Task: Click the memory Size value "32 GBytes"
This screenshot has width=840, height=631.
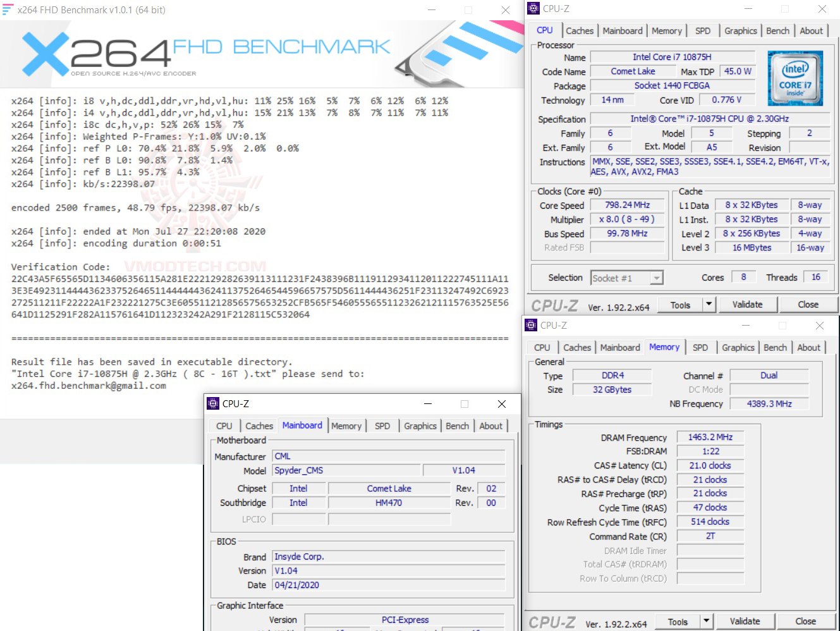Action: [x=612, y=389]
